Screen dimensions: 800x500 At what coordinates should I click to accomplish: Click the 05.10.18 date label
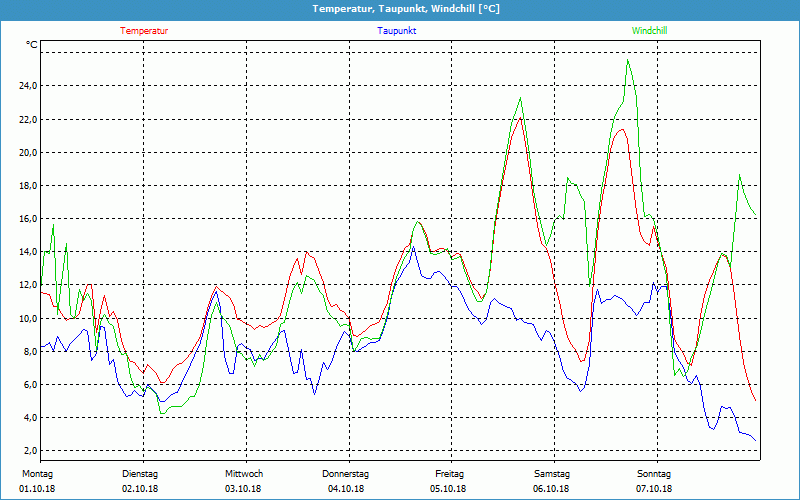pos(448,489)
